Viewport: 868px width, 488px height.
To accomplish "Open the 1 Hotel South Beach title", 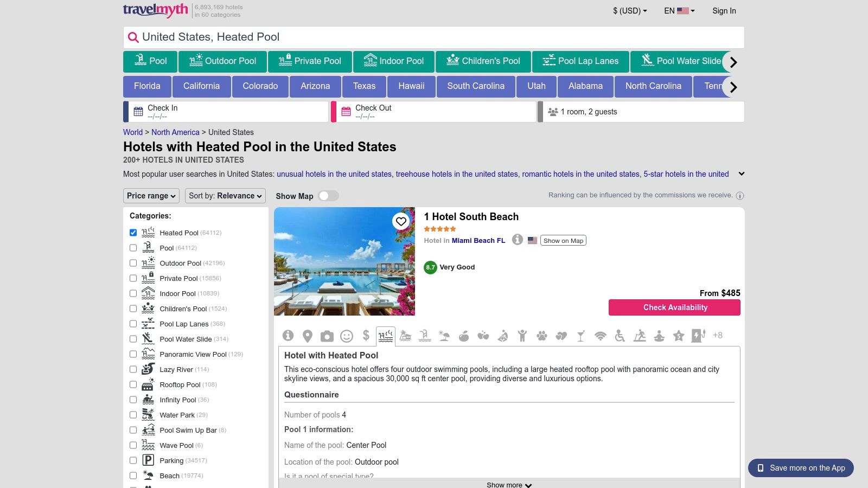I will pyautogui.click(x=471, y=217).
